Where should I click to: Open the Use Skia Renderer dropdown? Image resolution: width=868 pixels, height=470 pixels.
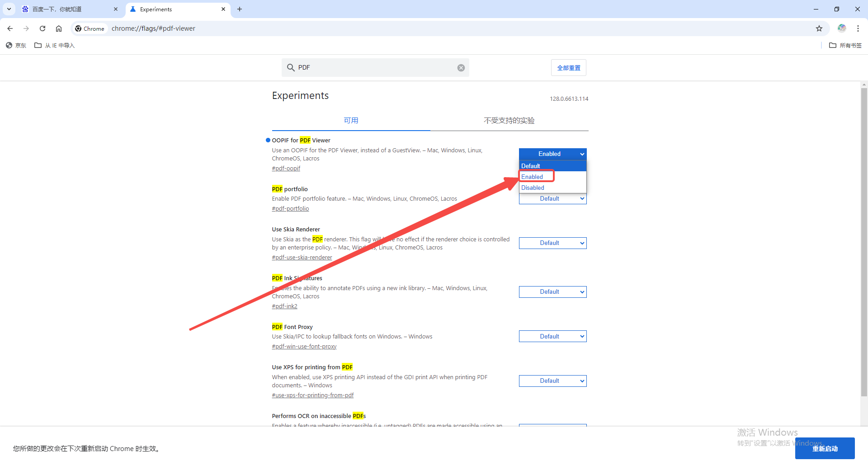(552, 243)
